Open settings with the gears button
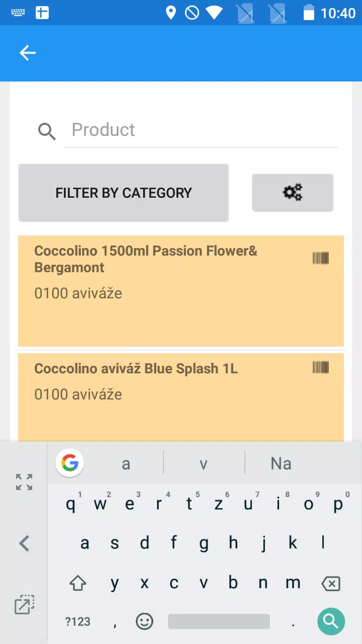Screen dimensions: 362x644 (x=293, y=192)
